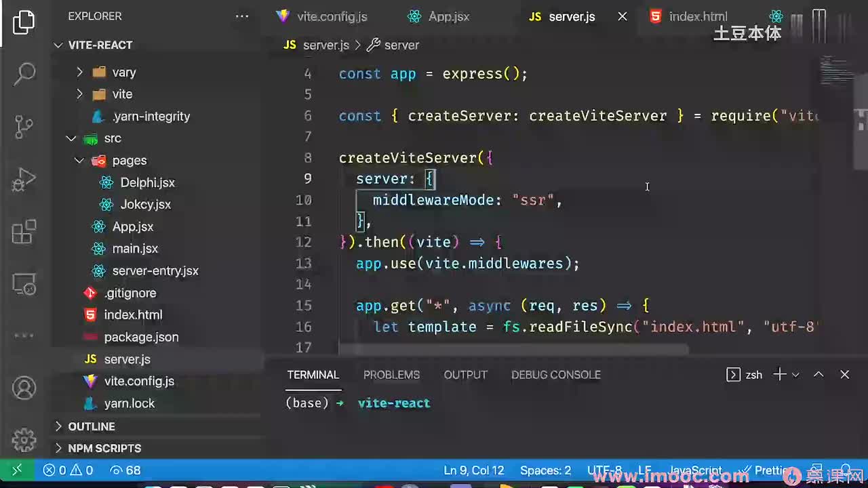The height and width of the screenshot is (488, 868).
Task: Show additional activity bar views ellipsis
Action: coord(24,335)
